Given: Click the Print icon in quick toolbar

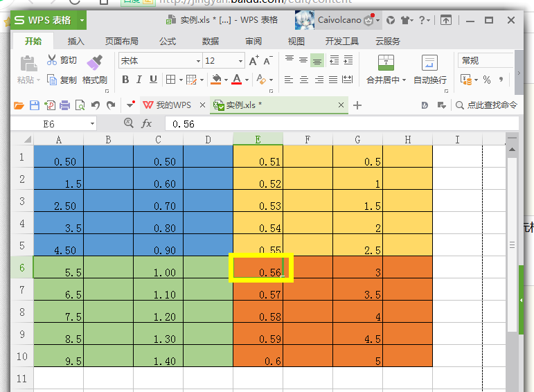Looking at the screenshot, I should point(64,105).
